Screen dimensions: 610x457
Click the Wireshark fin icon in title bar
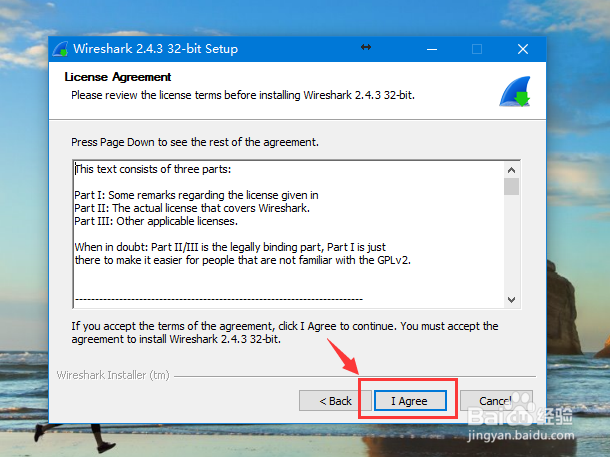click(x=61, y=49)
